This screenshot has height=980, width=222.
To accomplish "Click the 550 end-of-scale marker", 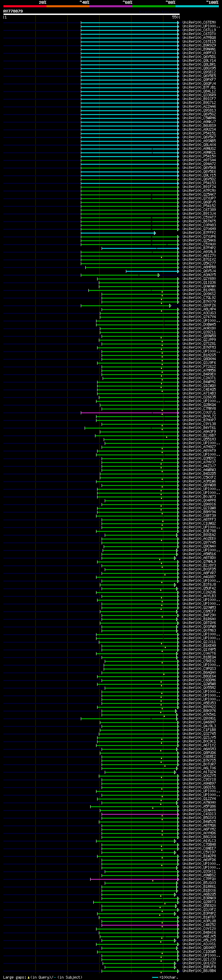I will click(x=175, y=17).
